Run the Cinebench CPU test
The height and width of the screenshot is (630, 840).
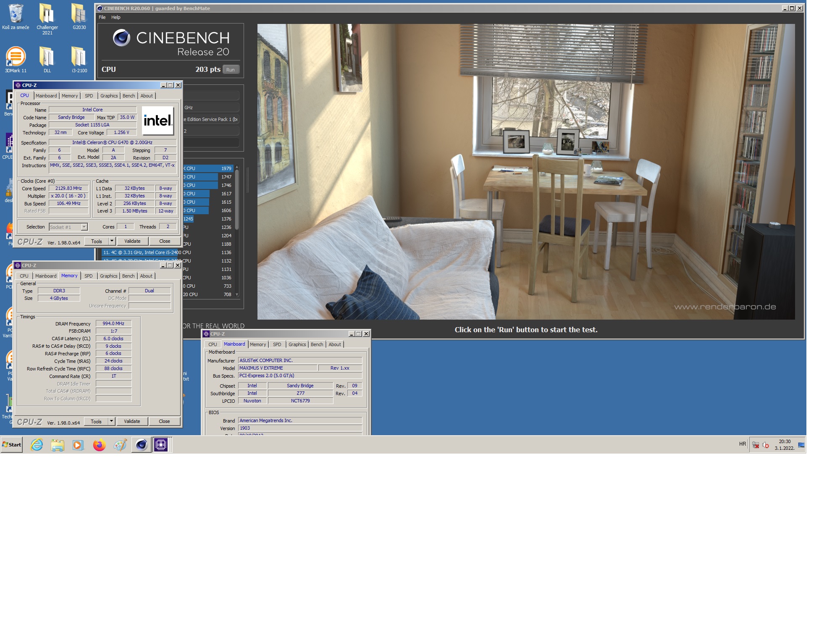(231, 70)
